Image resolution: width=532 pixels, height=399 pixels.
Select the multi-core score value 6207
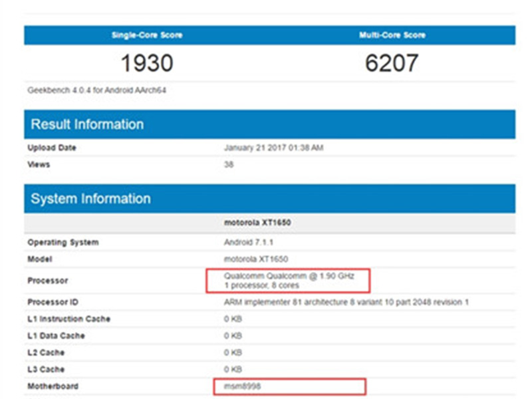point(392,63)
